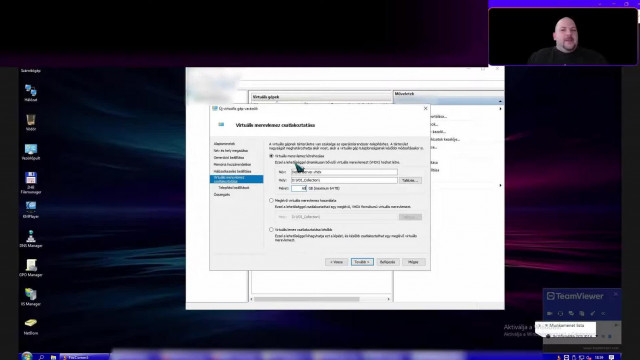This screenshot has height=360, width=640.
Task: Open the Vezérlőpult desktop icon
Action: pyautogui.click(x=31, y=151)
